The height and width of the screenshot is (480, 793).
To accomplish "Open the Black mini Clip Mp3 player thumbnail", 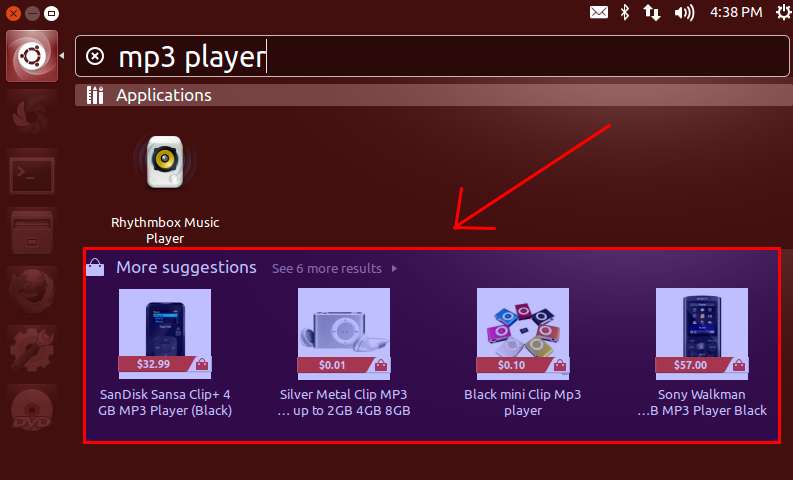I will pos(523,334).
